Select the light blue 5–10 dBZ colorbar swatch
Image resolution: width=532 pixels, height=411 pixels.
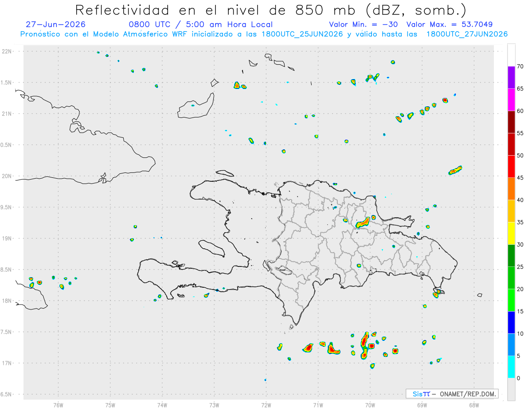click(x=511, y=344)
